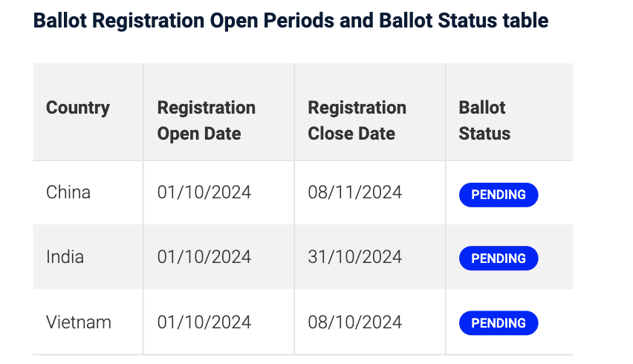Click the PENDING badge for China

coord(499,195)
